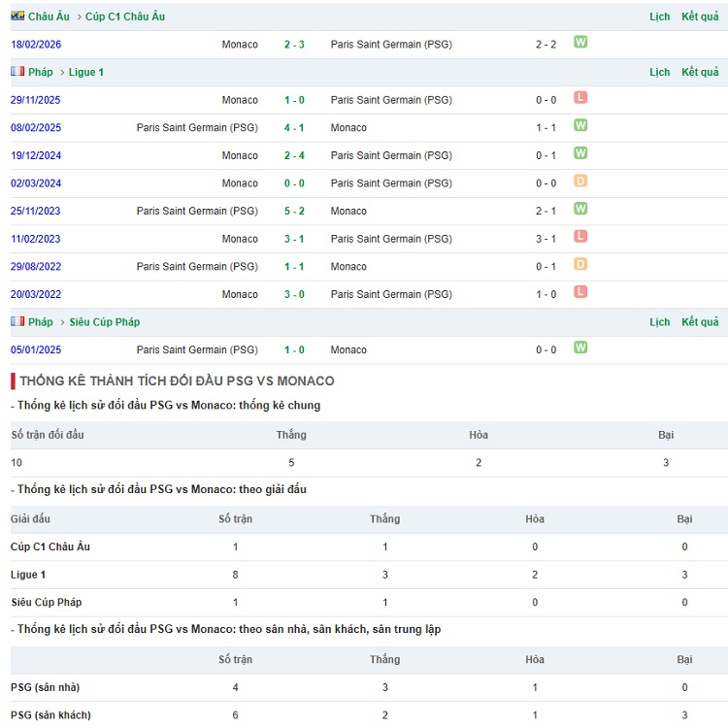Image resolution: width=728 pixels, height=728 pixels.
Task: Open the Siêu Cúp Pháp header link
Action: point(105,322)
